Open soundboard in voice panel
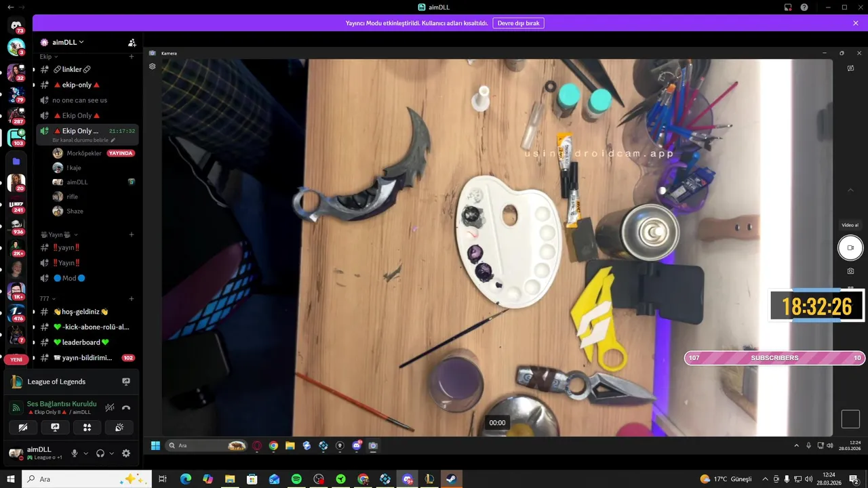868x488 pixels. click(119, 428)
